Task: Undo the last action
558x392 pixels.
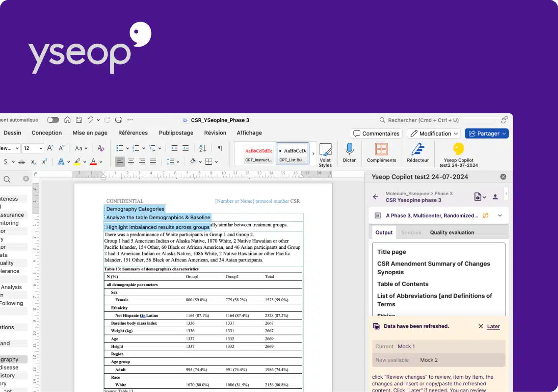Action: (x=90, y=120)
